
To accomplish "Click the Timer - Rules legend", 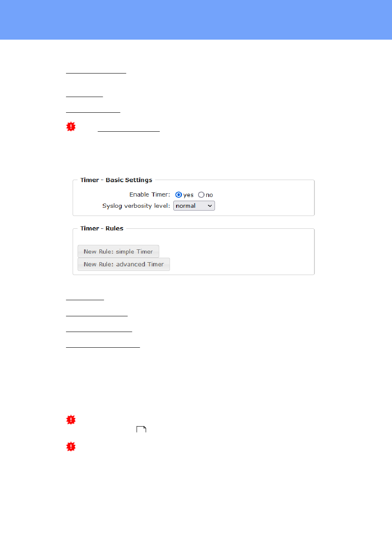I will click(x=102, y=228).
